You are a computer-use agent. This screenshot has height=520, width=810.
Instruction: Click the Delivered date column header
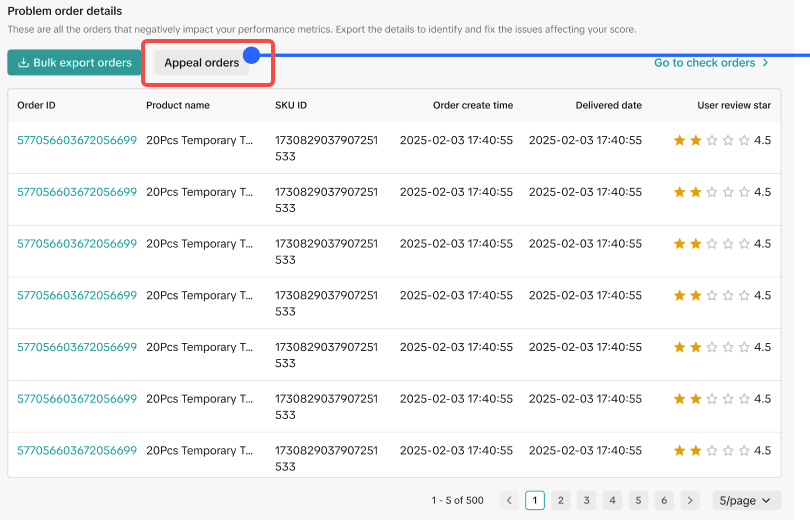(x=608, y=105)
